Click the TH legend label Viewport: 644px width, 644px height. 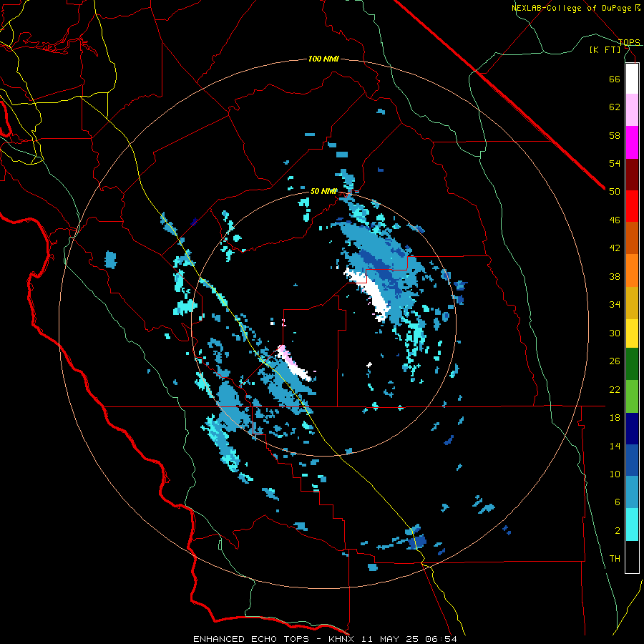pos(615,559)
